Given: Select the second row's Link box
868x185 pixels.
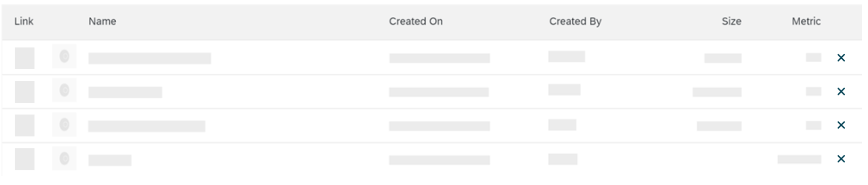Looking at the screenshot, I should (25, 92).
